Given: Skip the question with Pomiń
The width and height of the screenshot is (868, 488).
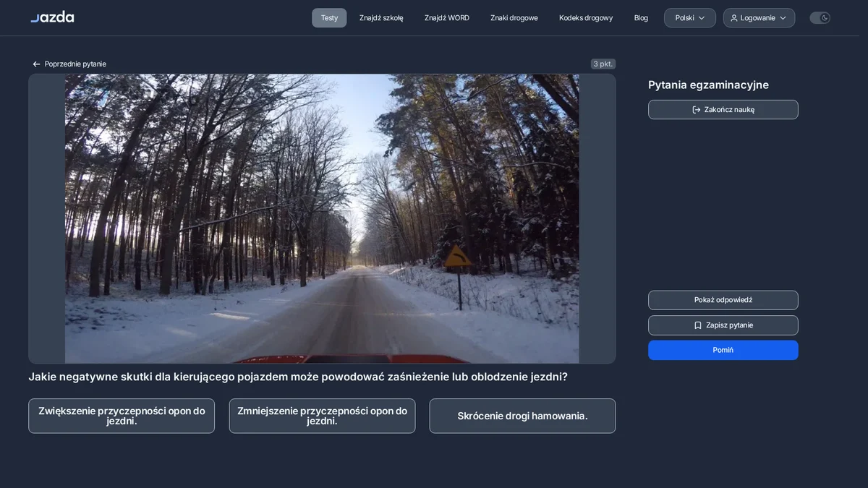Looking at the screenshot, I should coord(723,350).
